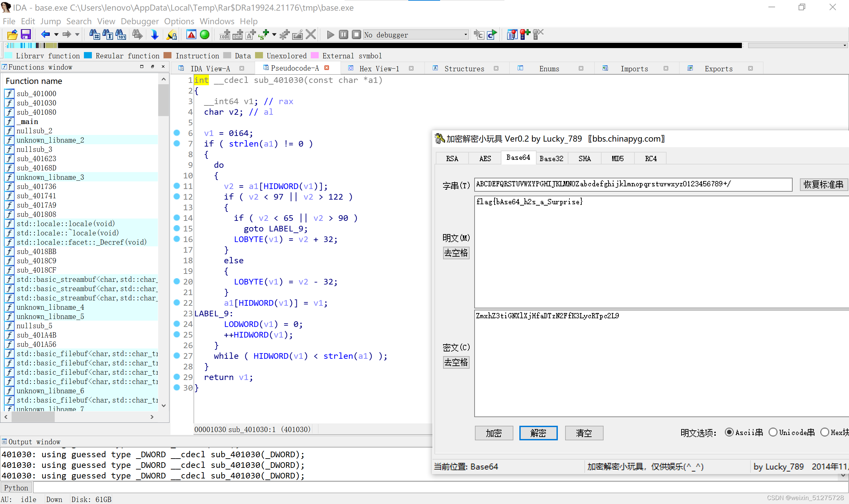Close the Pseudocode-A tab
849x504 pixels.
(327, 68)
